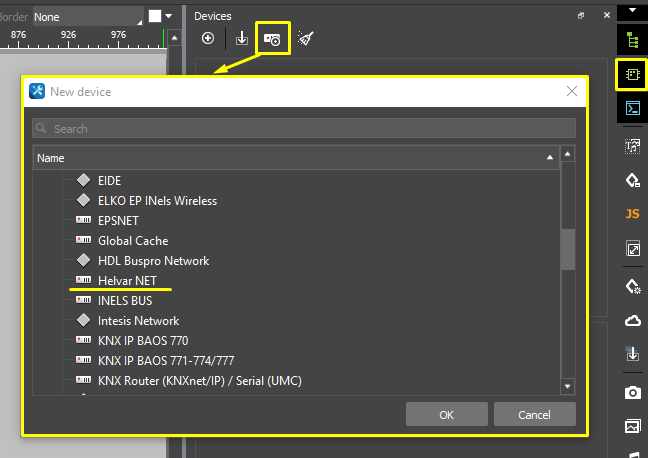648x458 pixels.
Task: Select Helvar NET from device list
Action: (x=127, y=281)
